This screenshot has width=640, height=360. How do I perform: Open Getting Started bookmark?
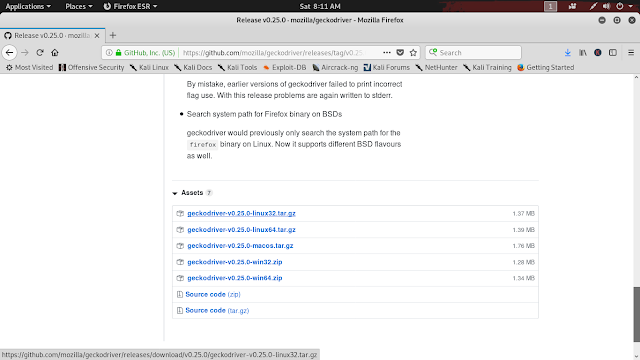(x=546, y=67)
